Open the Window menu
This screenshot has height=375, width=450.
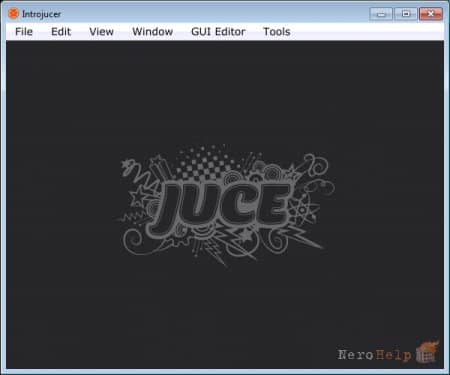click(x=153, y=32)
